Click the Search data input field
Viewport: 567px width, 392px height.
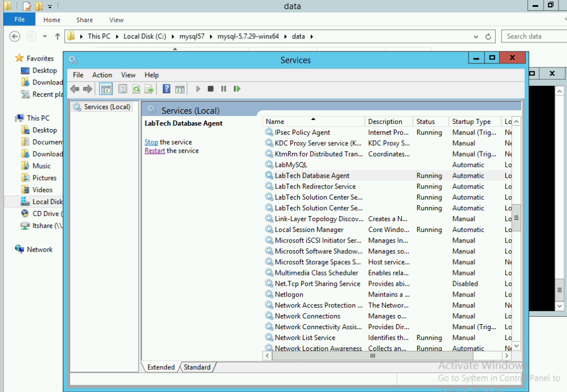(x=532, y=36)
